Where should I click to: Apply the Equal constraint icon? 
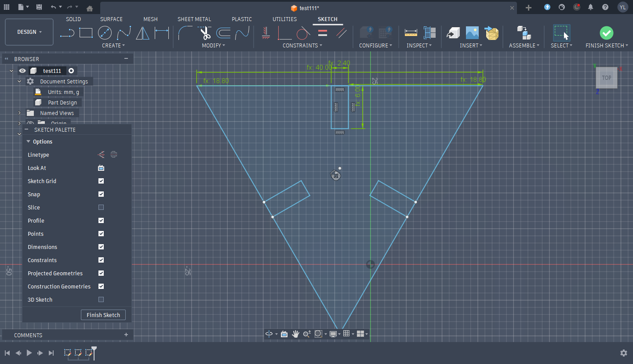[323, 33]
